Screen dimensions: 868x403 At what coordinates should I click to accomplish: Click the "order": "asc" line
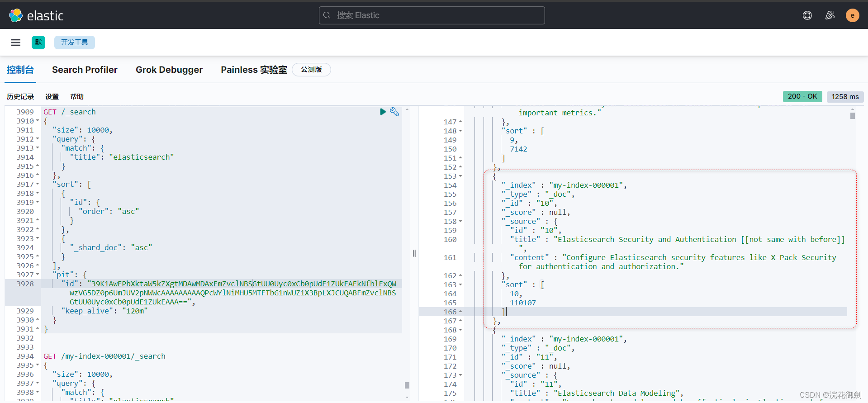[x=109, y=211]
